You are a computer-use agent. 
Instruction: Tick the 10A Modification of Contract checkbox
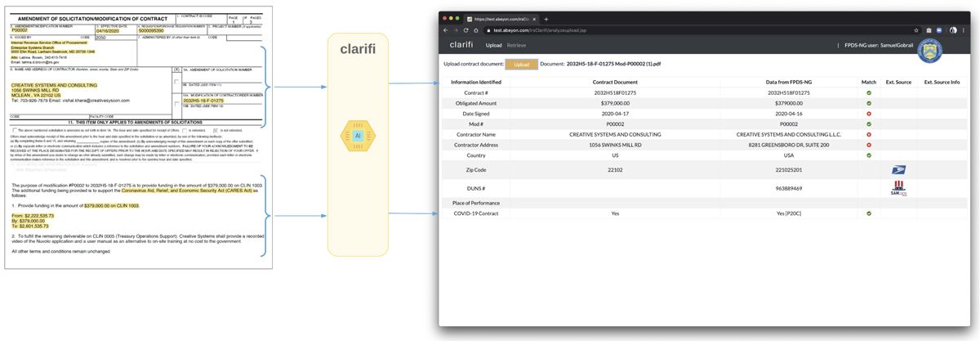(x=178, y=105)
